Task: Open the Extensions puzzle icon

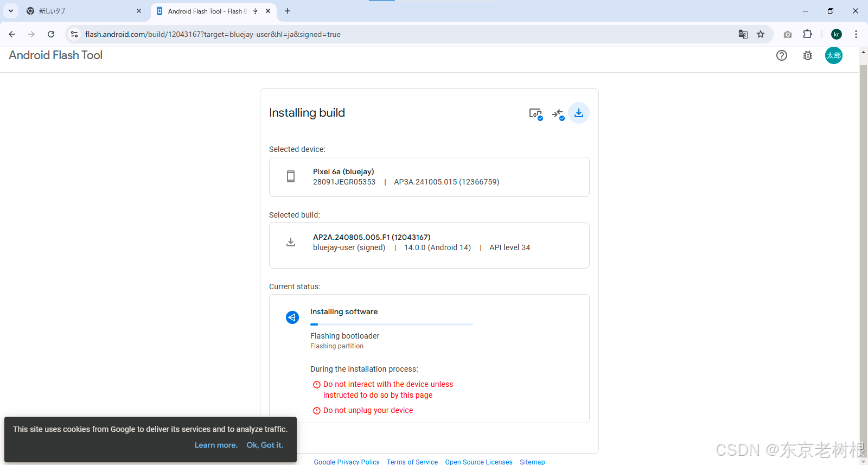Action: (807, 34)
